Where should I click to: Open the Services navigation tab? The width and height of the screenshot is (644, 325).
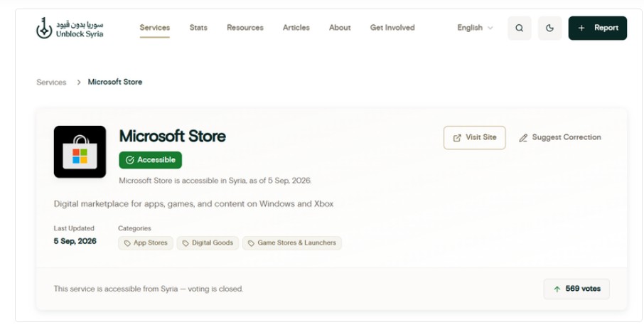point(154,28)
